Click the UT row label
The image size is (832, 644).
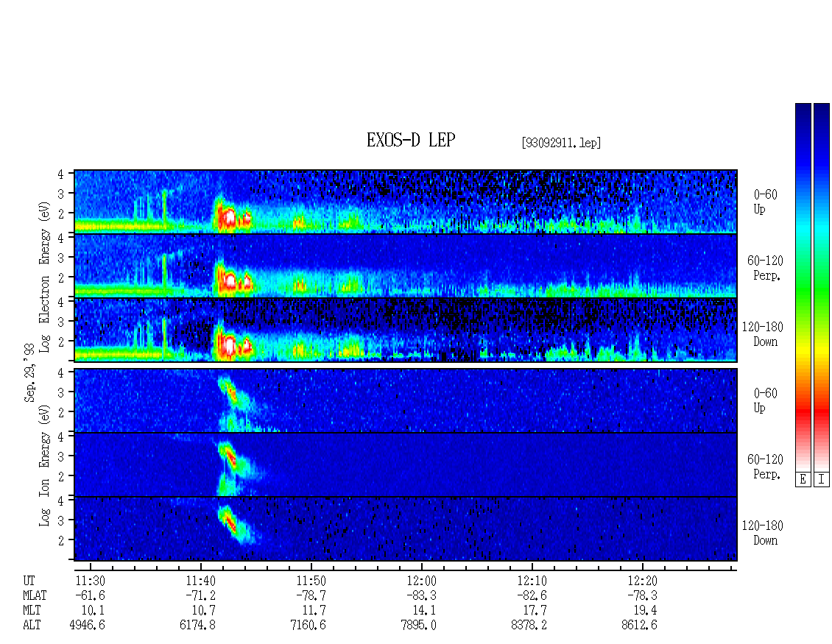point(29,581)
